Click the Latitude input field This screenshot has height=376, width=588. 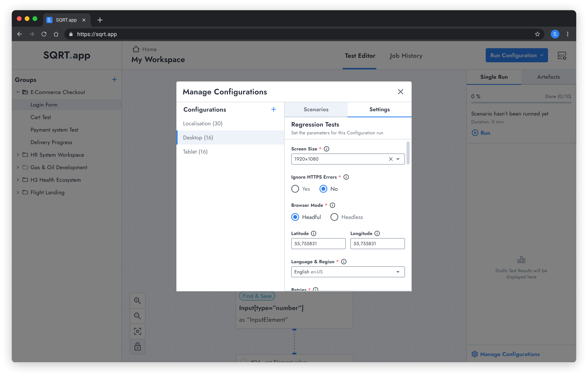(x=318, y=244)
